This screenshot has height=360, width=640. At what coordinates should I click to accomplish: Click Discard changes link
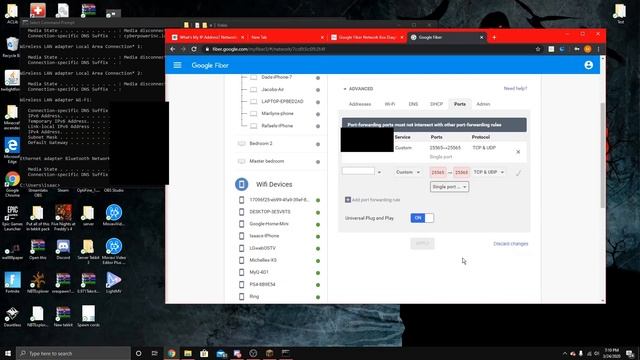tap(510, 244)
